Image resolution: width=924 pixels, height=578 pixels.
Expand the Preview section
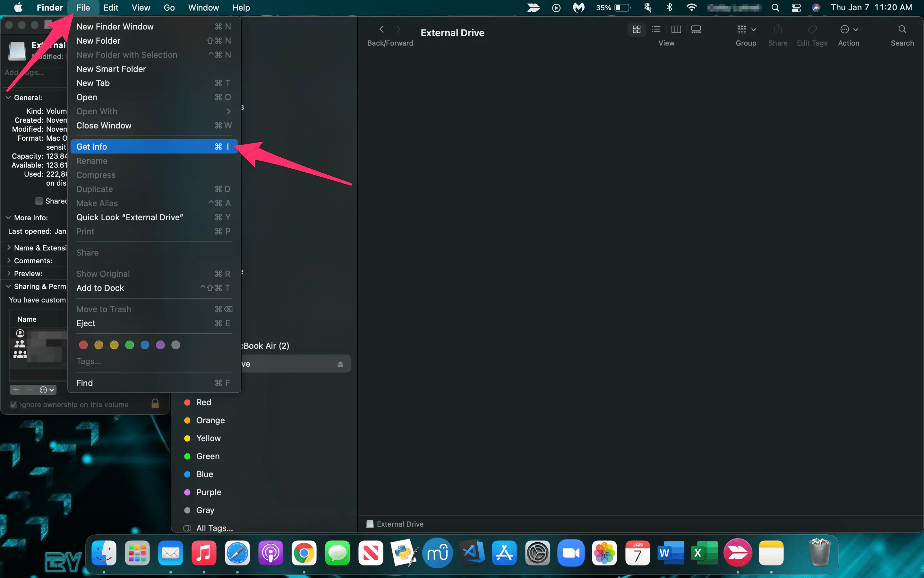point(8,273)
